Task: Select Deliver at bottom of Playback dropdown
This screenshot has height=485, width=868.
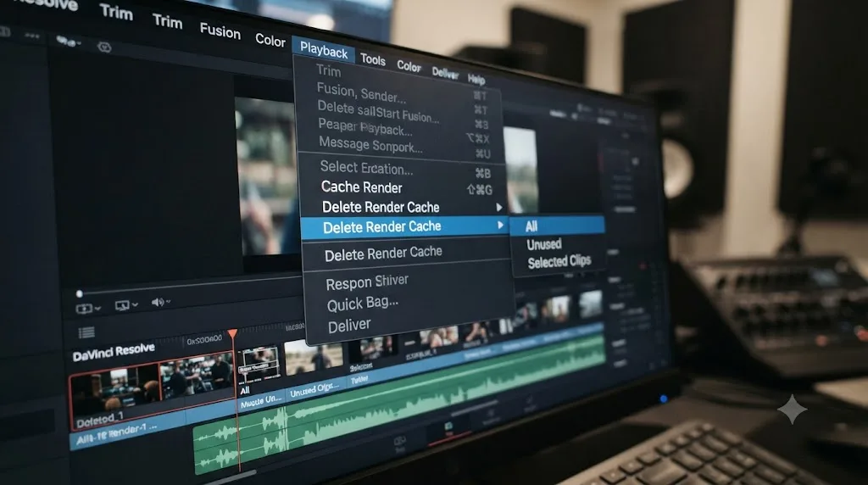Action: 349,326
